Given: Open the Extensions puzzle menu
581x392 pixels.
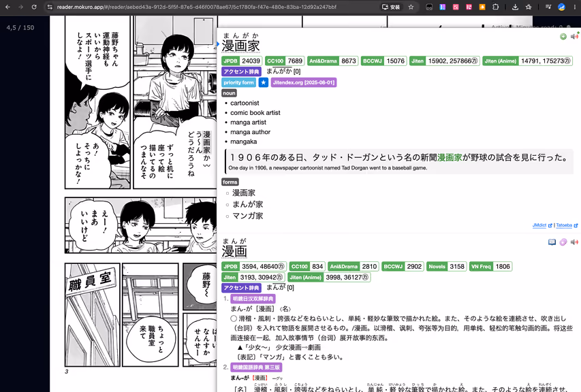Looking at the screenshot, I should pos(495,7).
